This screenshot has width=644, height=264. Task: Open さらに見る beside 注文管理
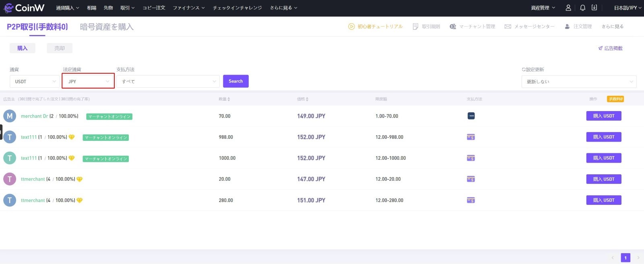click(x=613, y=27)
